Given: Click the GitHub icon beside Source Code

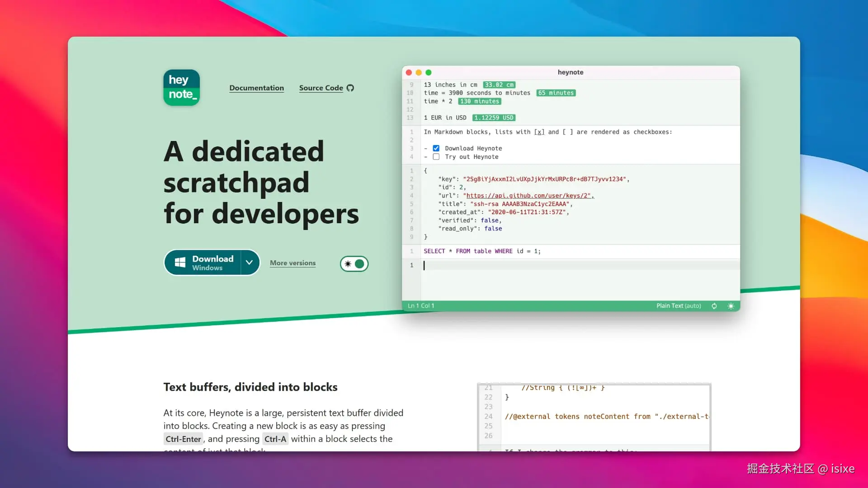Looking at the screenshot, I should pyautogui.click(x=350, y=88).
